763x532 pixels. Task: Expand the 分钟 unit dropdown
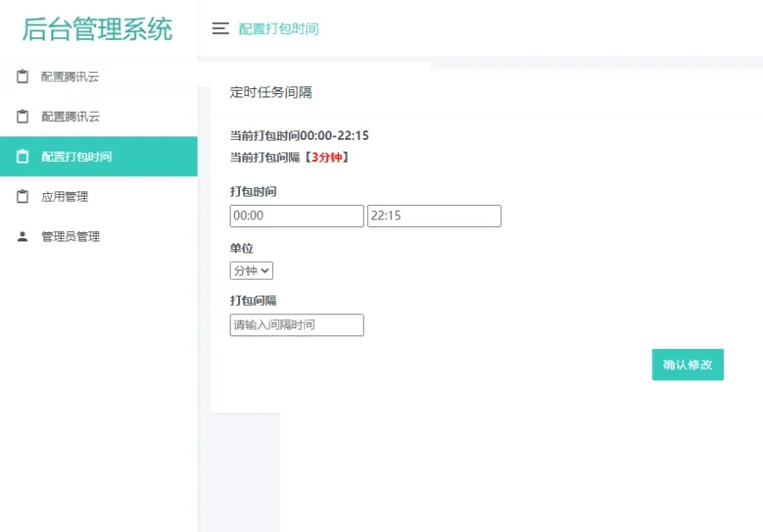coord(251,271)
